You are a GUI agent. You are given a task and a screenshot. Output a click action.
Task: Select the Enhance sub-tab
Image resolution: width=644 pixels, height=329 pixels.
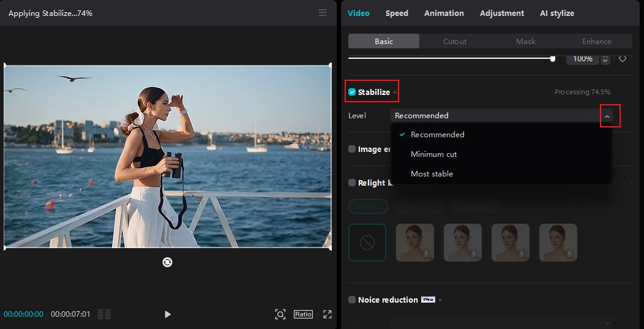click(x=596, y=42)
